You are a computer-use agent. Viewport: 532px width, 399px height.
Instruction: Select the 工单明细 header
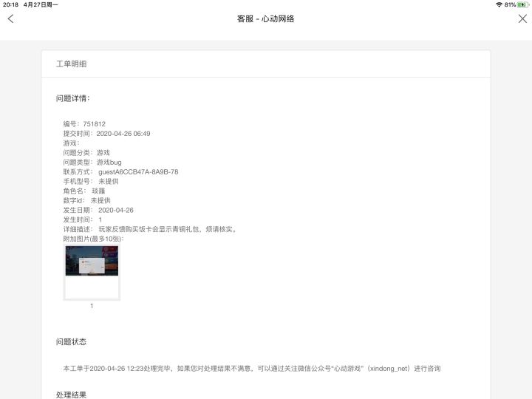pos(71,64)
